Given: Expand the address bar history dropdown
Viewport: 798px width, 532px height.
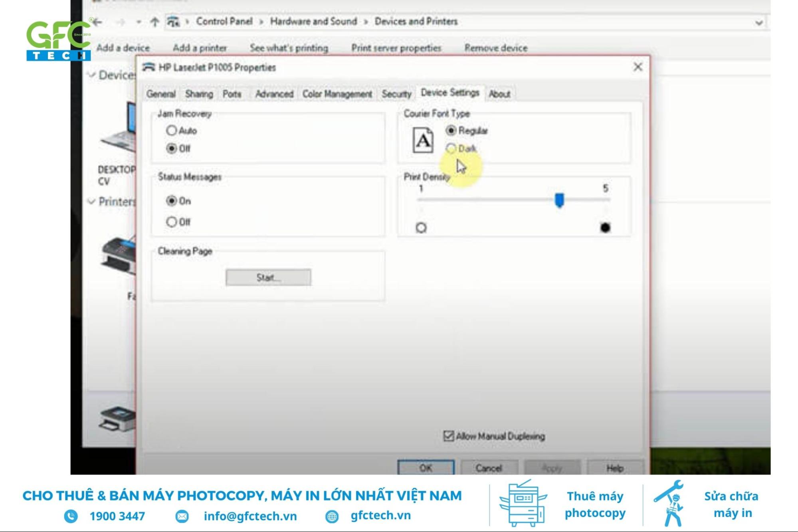Looking at the screenshot, I should point(759,23).
